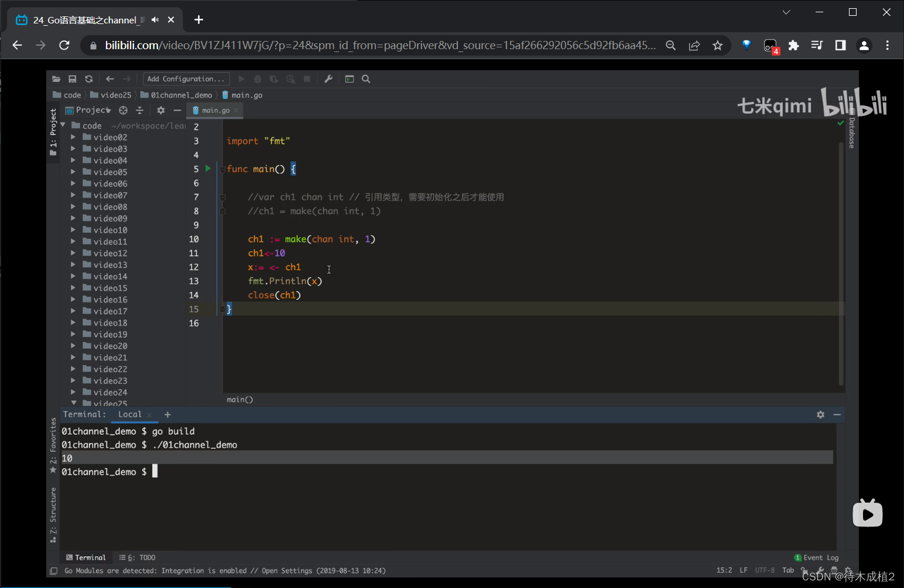Toggle the fold marker at closing brace line 15

click(x=222, y=309)
